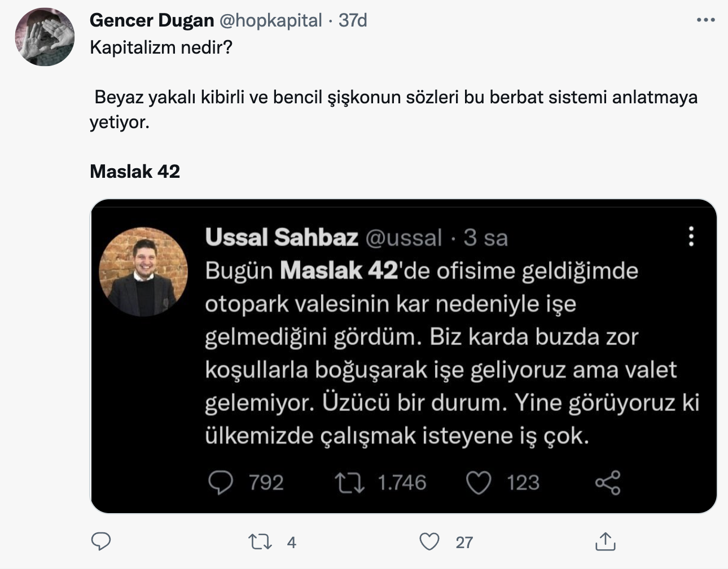
Task: Click the retweet icon showing 4 retweets
Action: [x=260, y=541]
